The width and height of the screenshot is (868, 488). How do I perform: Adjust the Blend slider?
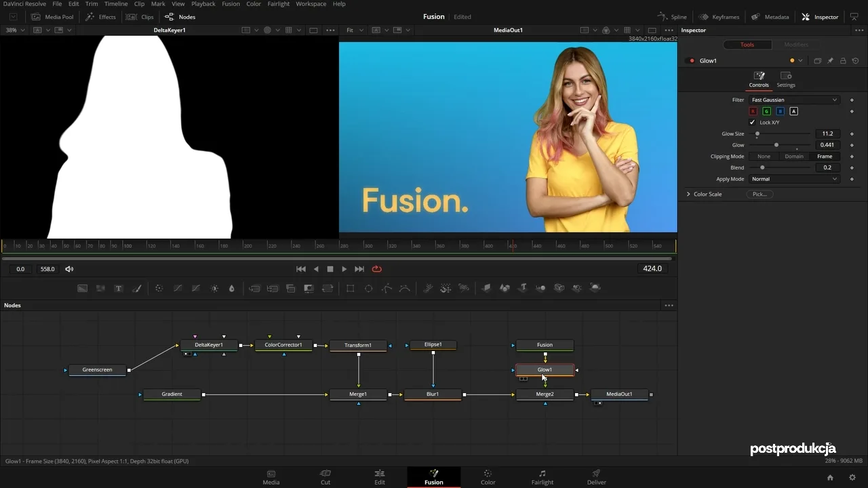[x=780, y=168]
